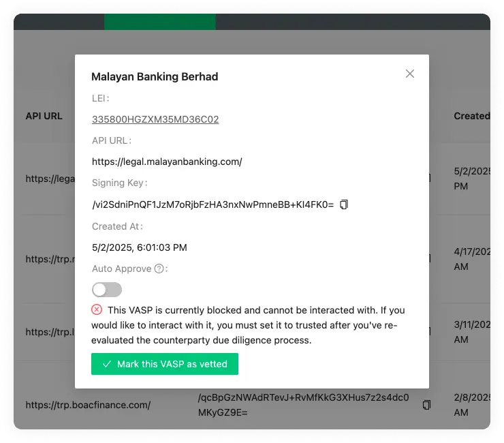504x443 pixels.
Task: Click the Auto Approve help question mark
Action: (x=159, y=269)
